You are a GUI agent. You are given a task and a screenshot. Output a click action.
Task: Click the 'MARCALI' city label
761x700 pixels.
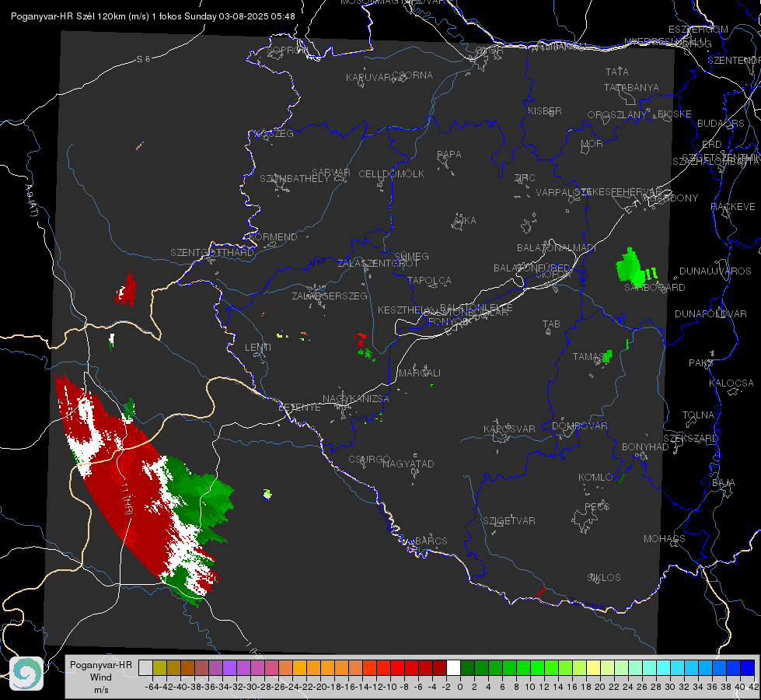[x=420, y=373]
